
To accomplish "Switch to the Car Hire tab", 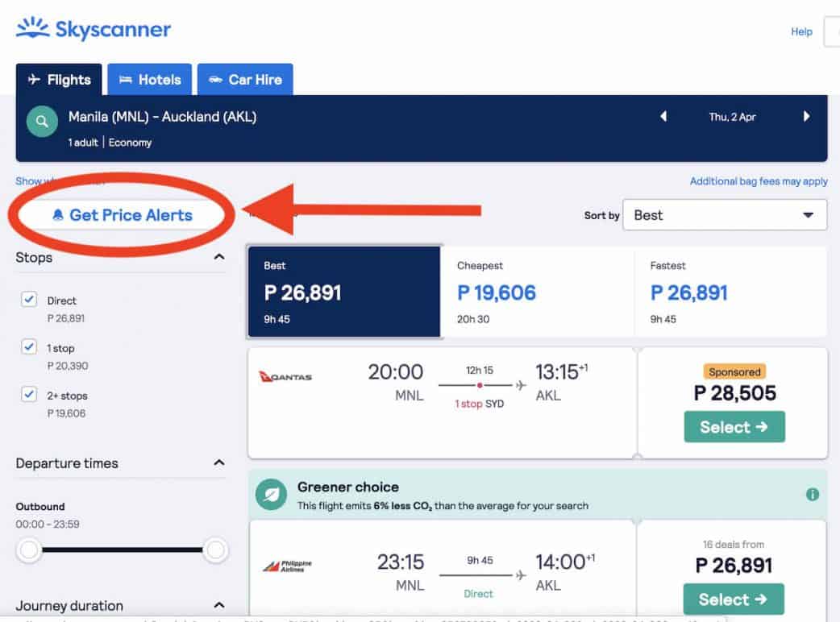I will coord(245,80).
